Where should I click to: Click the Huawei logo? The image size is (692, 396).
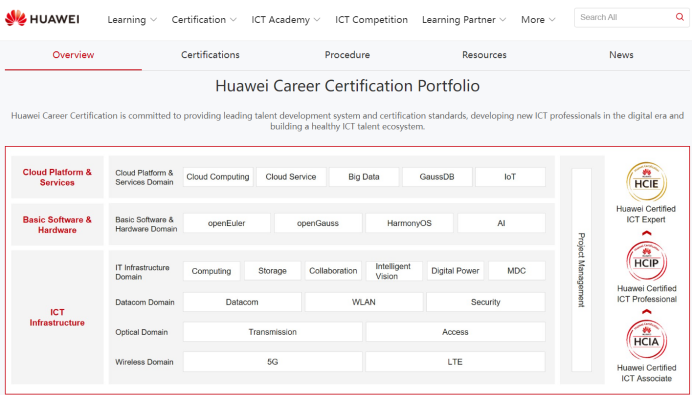pyautogui.click(x=42, y=19)
